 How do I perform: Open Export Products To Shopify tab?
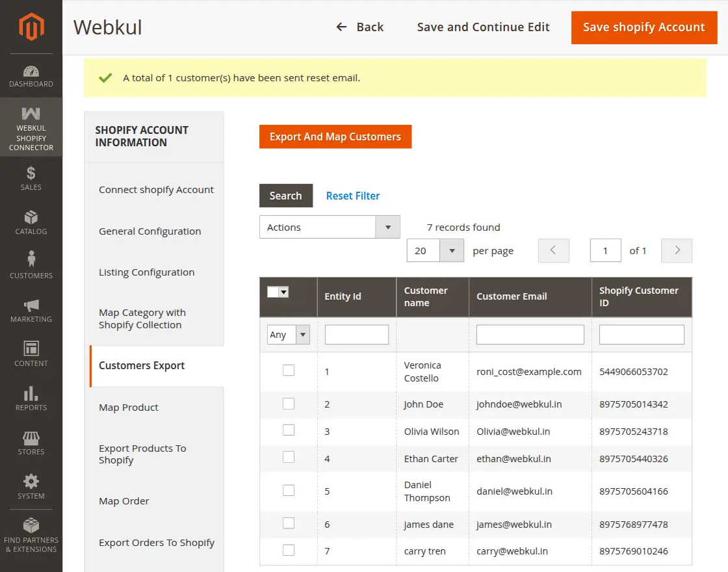(x=142, y=454)
